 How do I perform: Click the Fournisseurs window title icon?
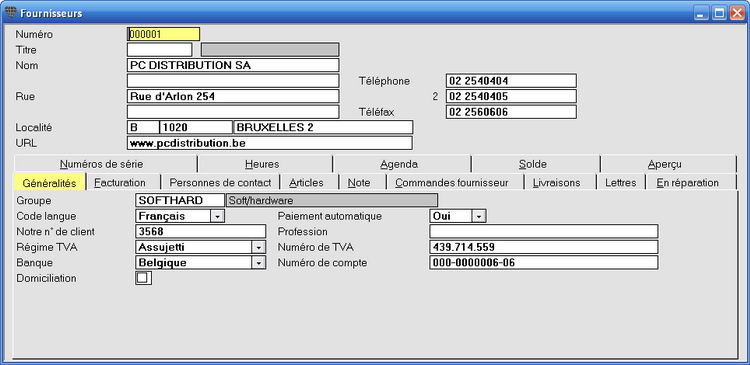click(11, 13)
